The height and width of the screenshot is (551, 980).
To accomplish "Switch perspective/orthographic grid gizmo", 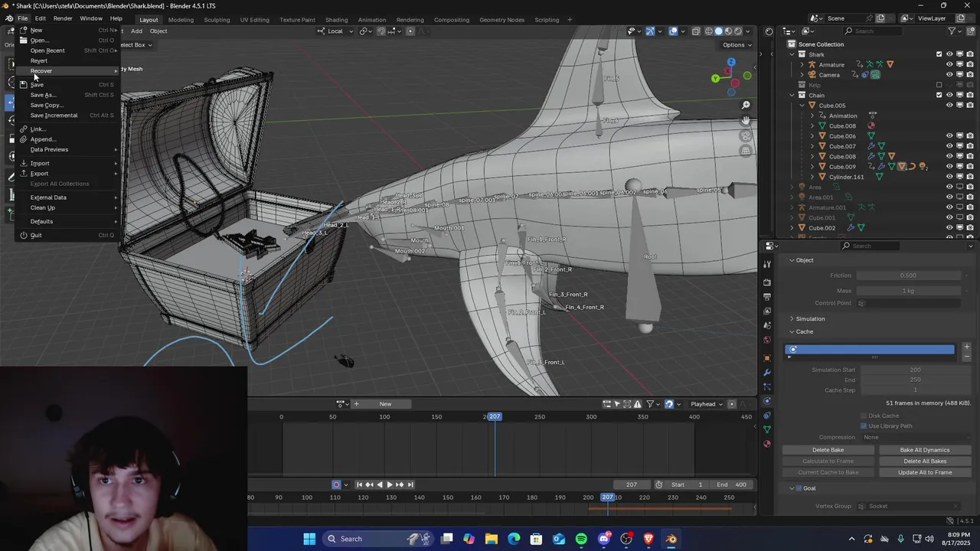I will (x=746, y=152).
